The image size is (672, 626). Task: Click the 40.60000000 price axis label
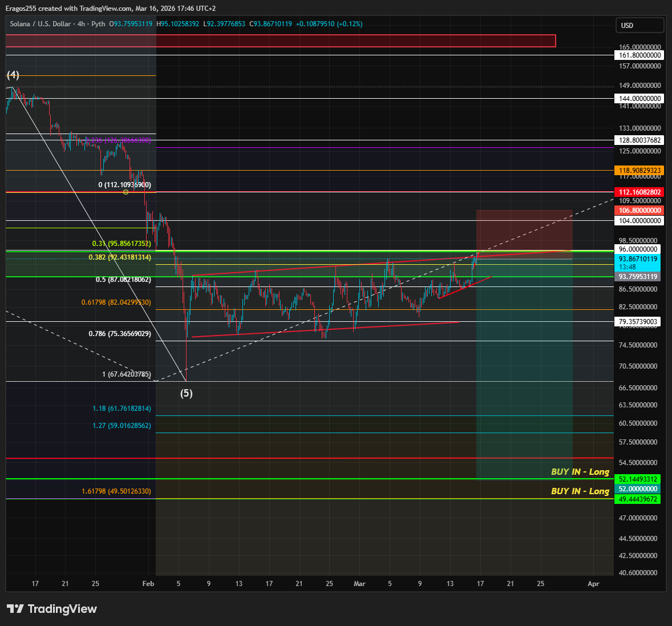point(638,573)
